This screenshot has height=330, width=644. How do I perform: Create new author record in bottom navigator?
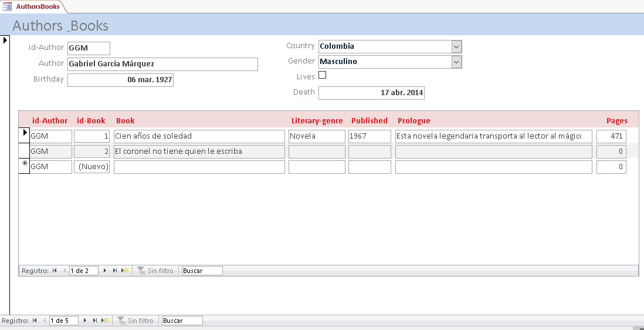tap(105, 321)
